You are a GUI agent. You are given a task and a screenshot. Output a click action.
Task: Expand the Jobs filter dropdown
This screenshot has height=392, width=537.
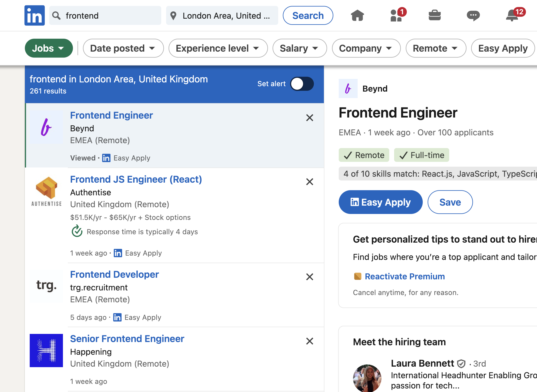(49, 48)
